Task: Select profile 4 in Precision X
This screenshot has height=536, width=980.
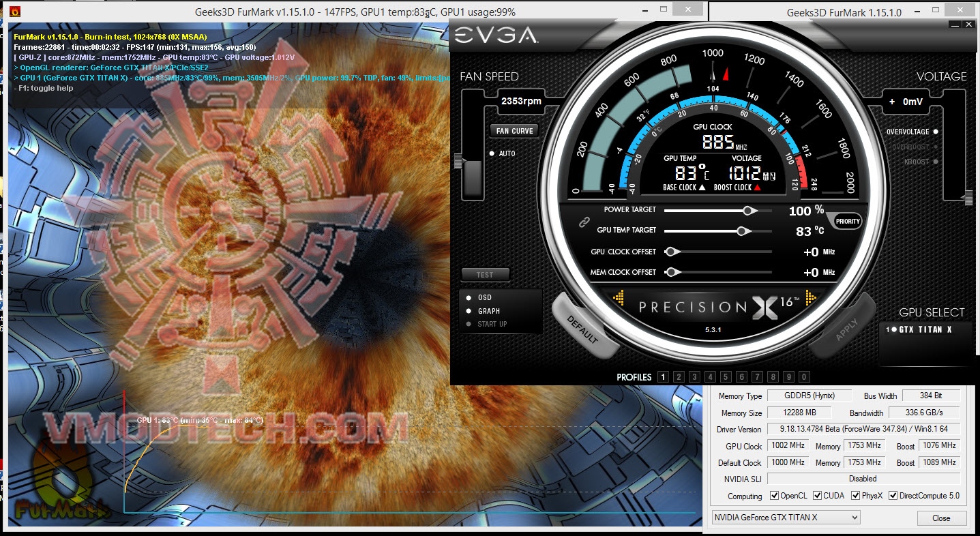Action: [710, 377]
